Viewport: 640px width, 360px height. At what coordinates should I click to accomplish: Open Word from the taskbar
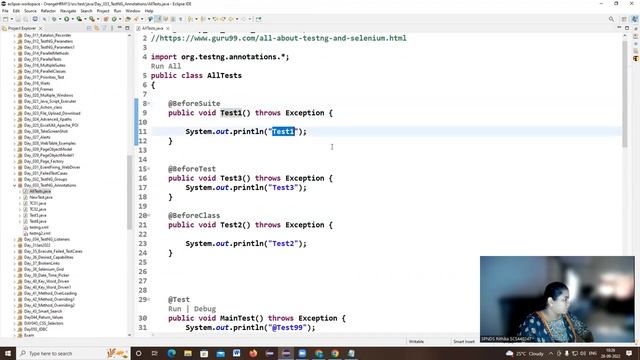237,353
